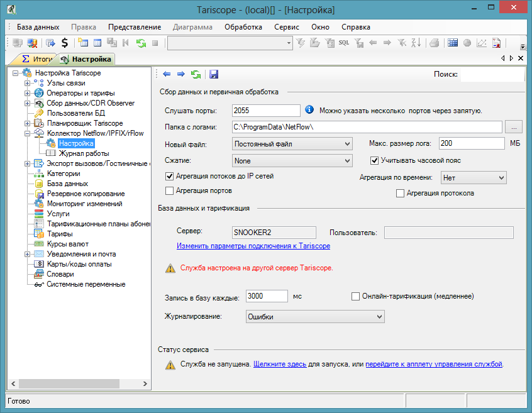Open the 'База данных' menu

(38, 27)
